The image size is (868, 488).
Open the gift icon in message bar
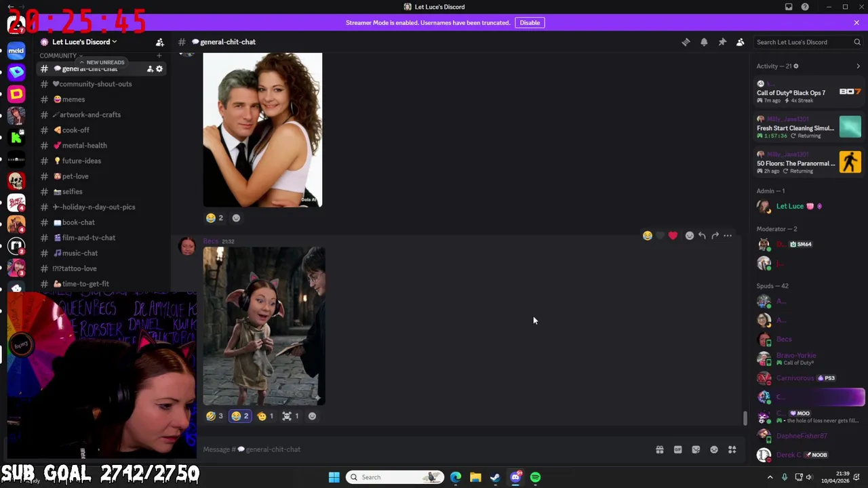[659, 449]
